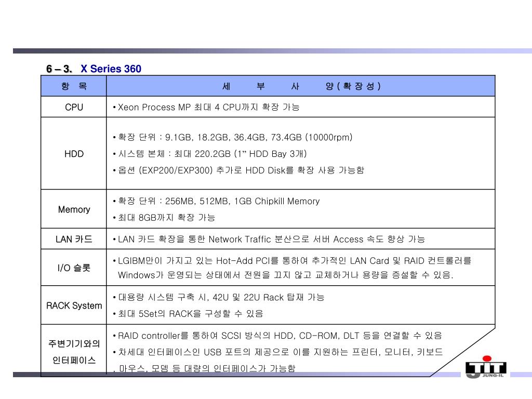532x399 pixels.
Task: Select the "항 목" column header
Action: coord(74,86)
